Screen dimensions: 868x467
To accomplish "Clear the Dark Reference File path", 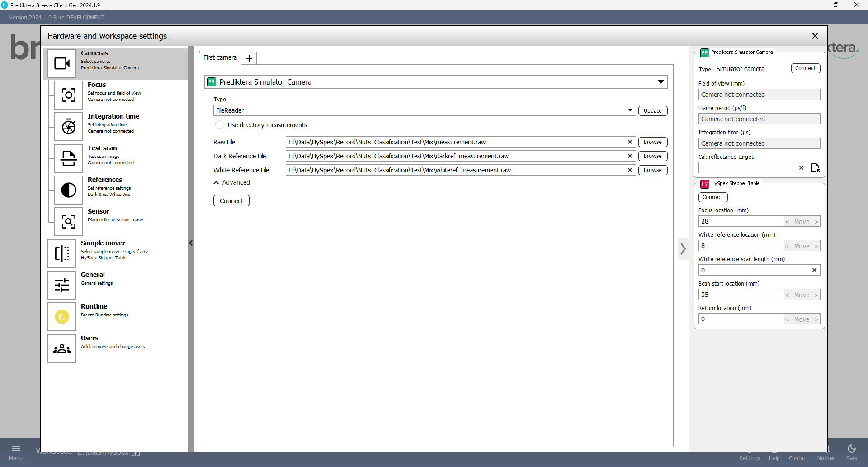I will (629, 156).
